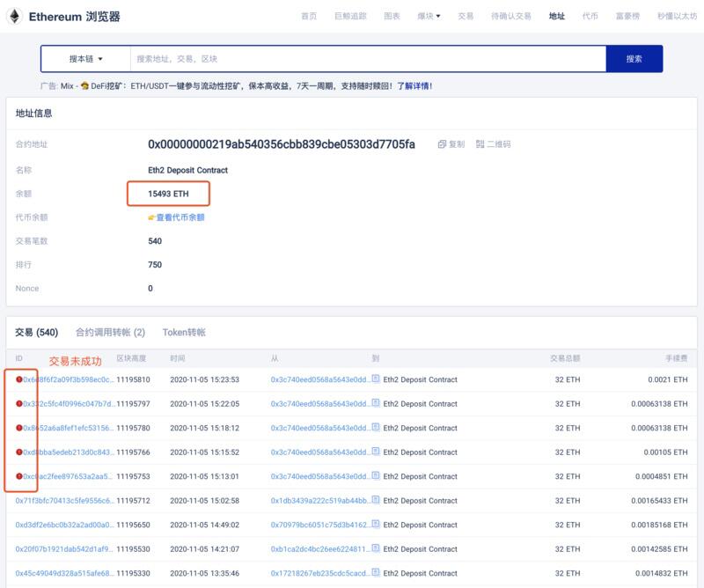Click inside the search input field

[352, 58]
